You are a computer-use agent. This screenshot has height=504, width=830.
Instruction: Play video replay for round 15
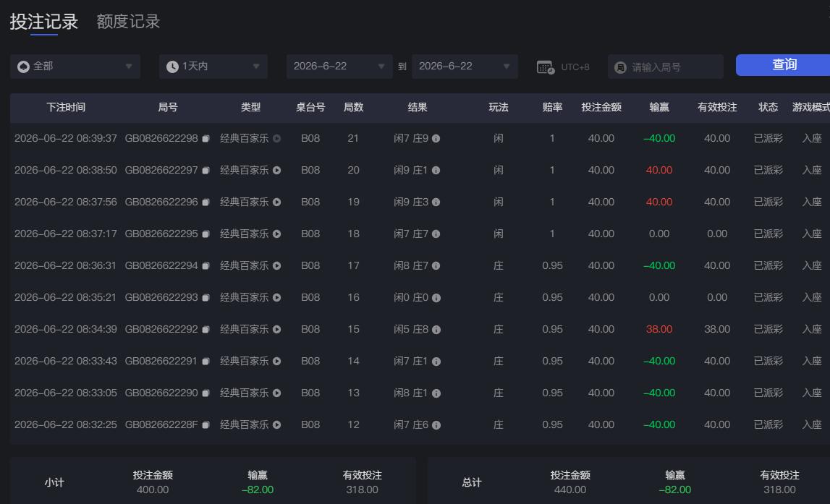point(277,330)
